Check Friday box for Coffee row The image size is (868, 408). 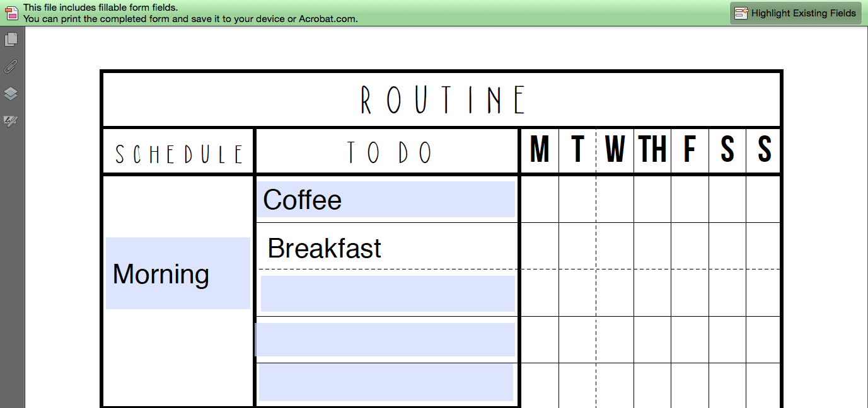[x=690, y=199]
